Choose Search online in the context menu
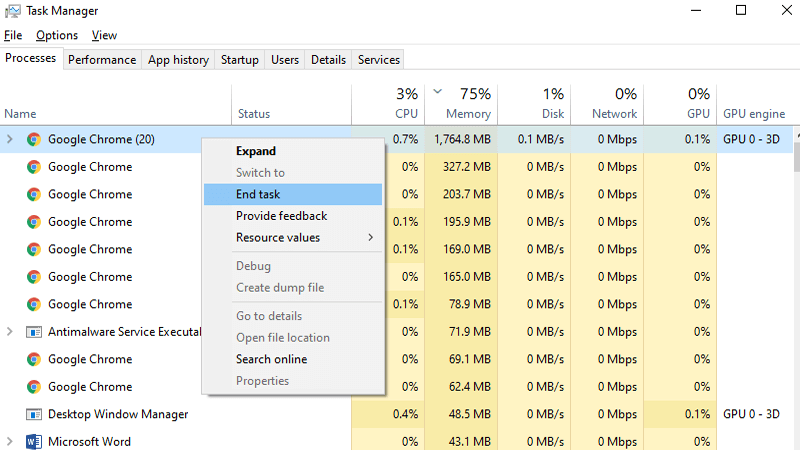Screen dimensions: 800x450 click(x=293, y=359)
